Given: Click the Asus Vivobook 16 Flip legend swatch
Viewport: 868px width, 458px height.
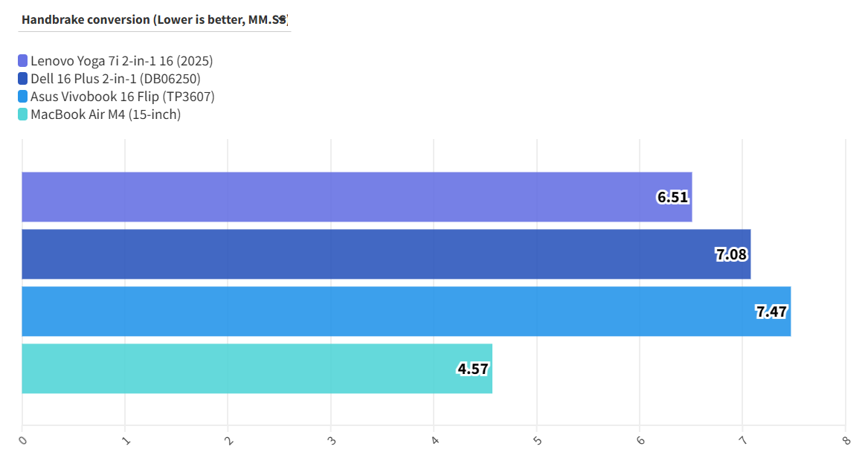Looking at the screenshot, I should [23, 97].
